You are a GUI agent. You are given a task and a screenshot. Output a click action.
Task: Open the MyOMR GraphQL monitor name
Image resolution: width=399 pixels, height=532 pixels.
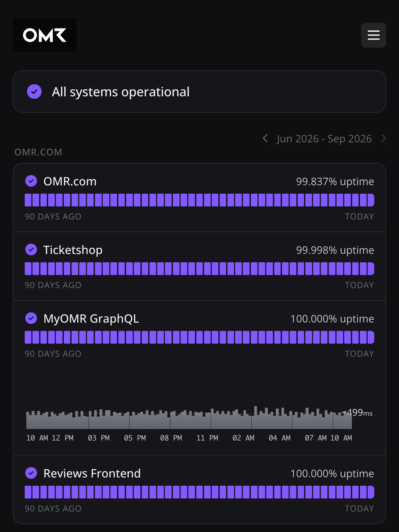91,319
